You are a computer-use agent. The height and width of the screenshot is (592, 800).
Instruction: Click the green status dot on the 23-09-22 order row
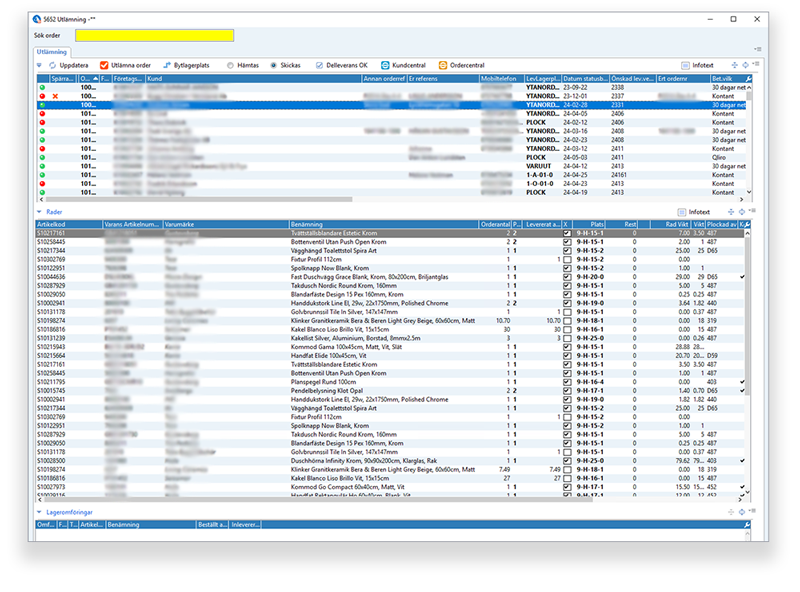[42, 87]
